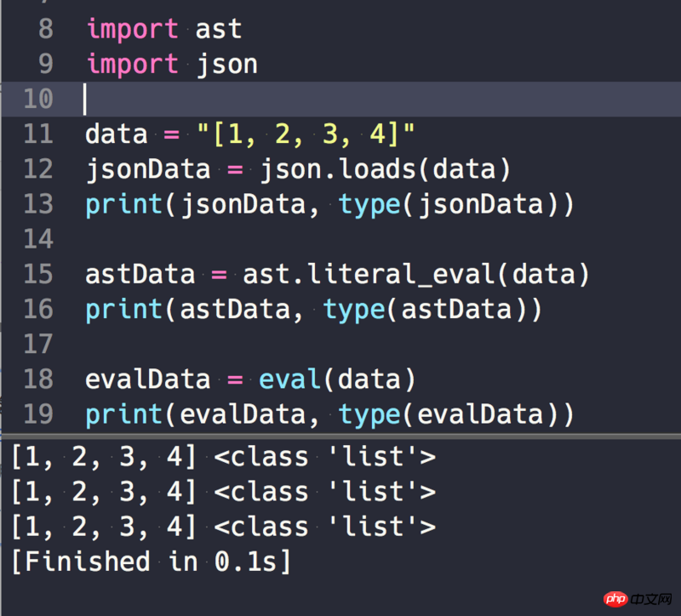The height and width of the screenshot is (616, 681).
Task: Click 'astData' variable on line 15
Action: [140, 275]
